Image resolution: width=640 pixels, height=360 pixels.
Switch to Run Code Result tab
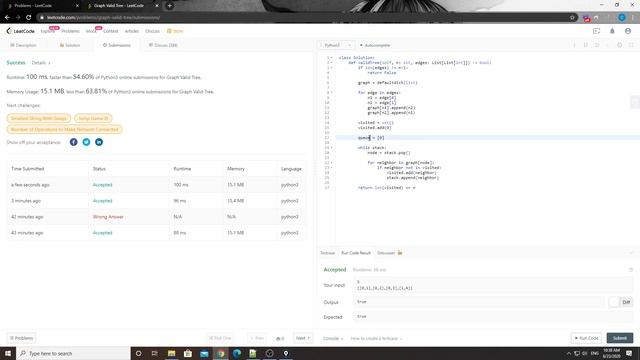tap(356, 253)
